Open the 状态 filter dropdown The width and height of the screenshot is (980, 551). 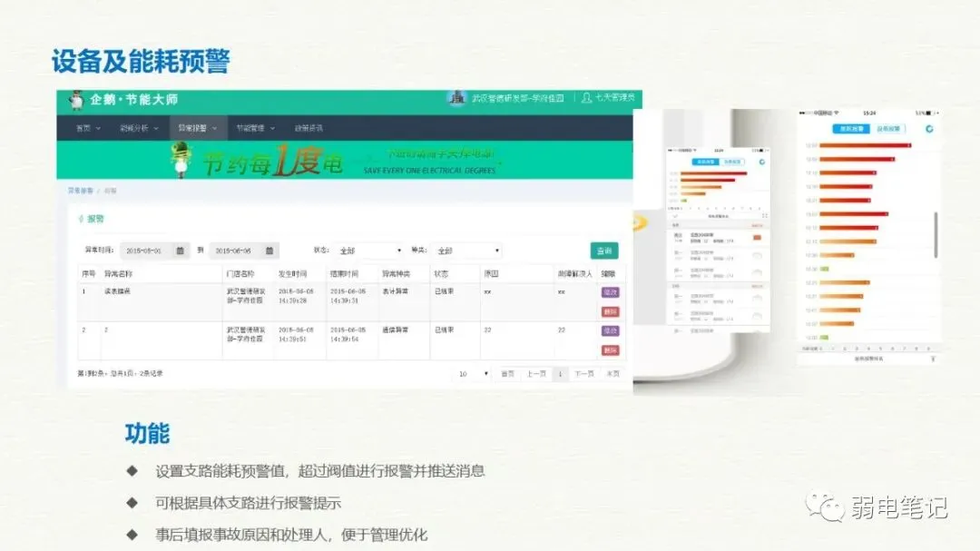(x=368, y=251)
